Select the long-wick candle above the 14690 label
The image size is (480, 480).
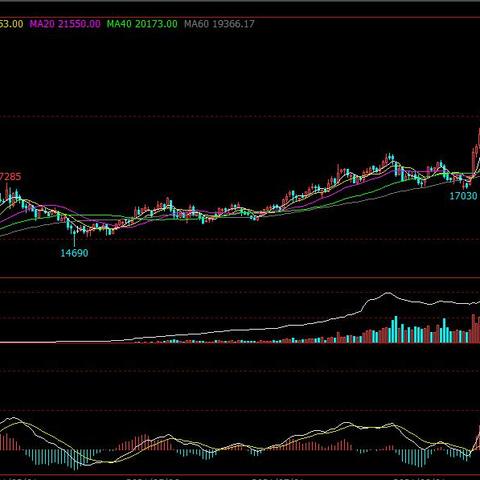click(74, 236)
